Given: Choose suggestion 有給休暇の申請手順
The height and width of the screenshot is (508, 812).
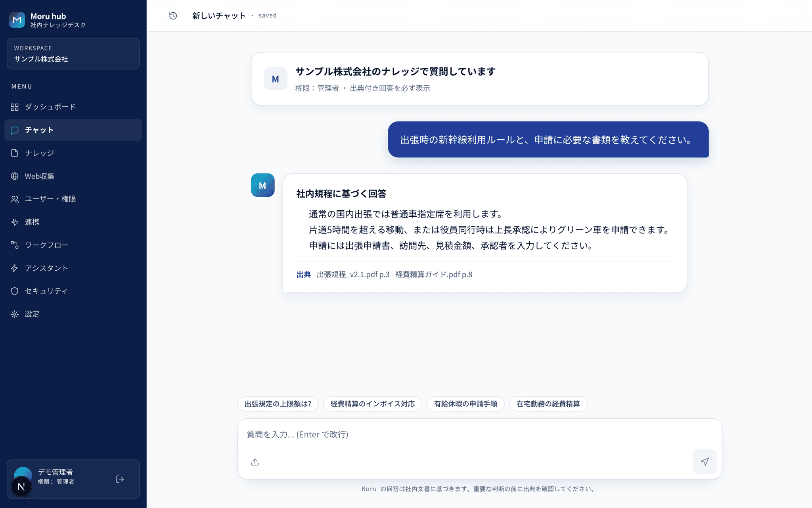Looking at the screenshot, I should (x=465, y=404).
